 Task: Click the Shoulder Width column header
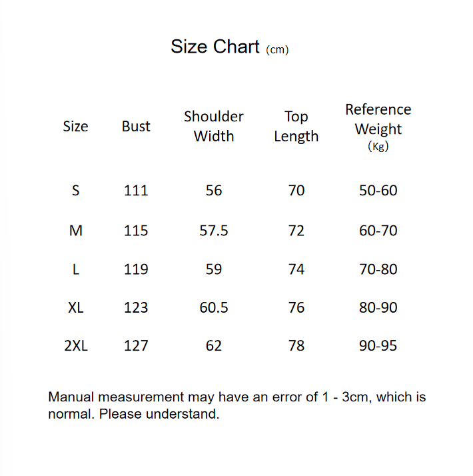tap(214, 126)
